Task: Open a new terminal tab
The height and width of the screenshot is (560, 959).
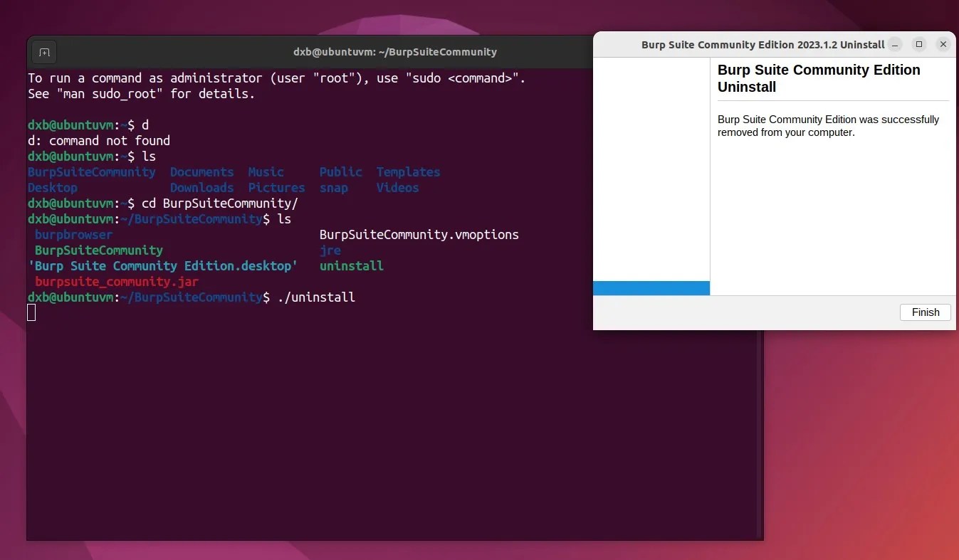Action: (43, 51)
